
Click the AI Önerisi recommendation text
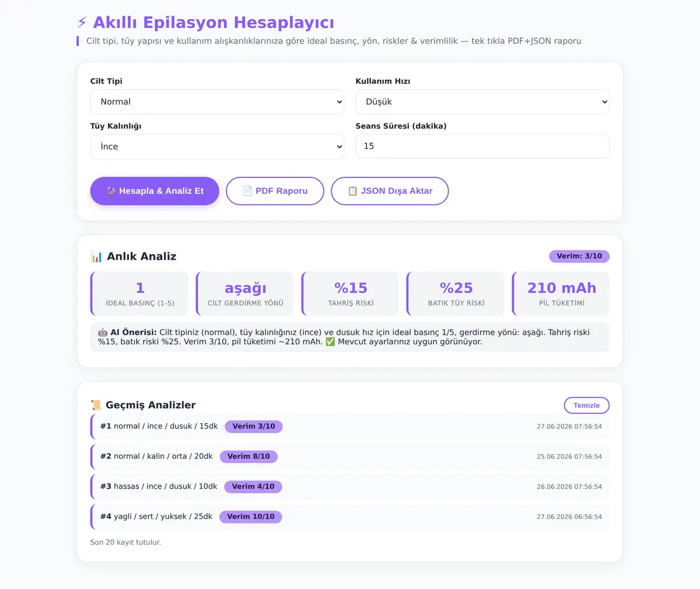click(x=350, y=337)
